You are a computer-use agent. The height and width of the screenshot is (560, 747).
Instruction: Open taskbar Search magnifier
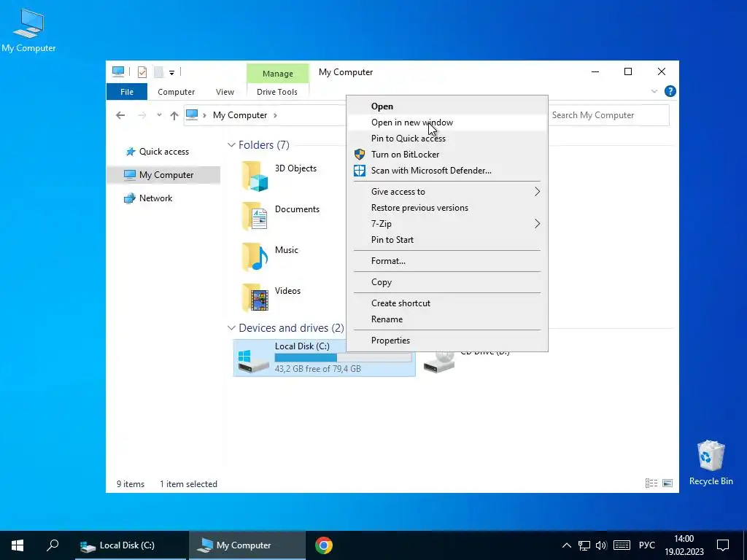(53, 545)
